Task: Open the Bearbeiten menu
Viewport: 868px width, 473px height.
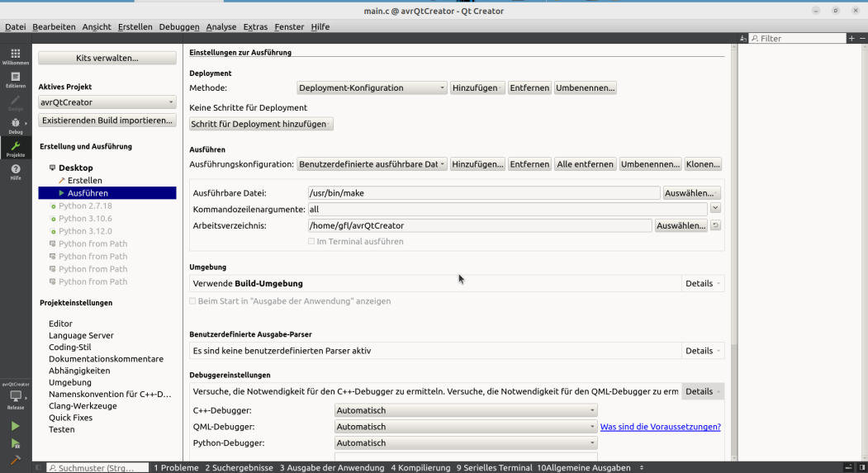Action: click(x=54, y=26)
